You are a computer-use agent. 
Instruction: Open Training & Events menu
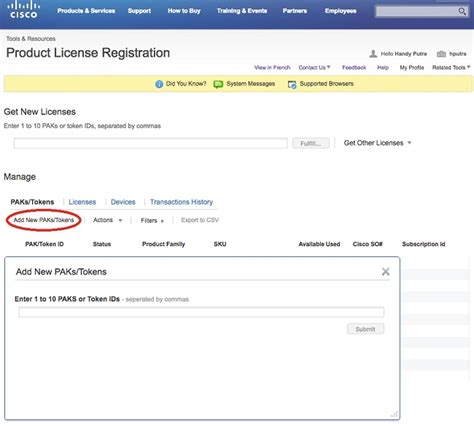tap(242, 11)
